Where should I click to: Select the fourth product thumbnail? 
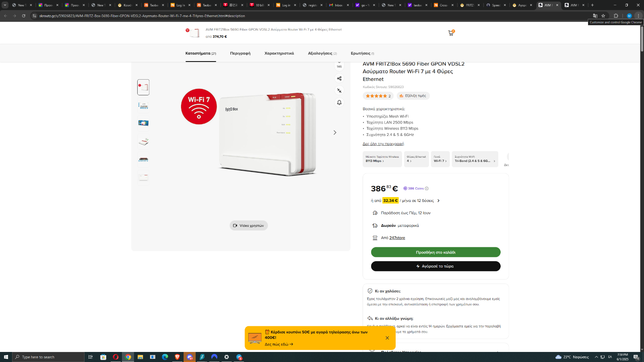click(x=143, y=141)
